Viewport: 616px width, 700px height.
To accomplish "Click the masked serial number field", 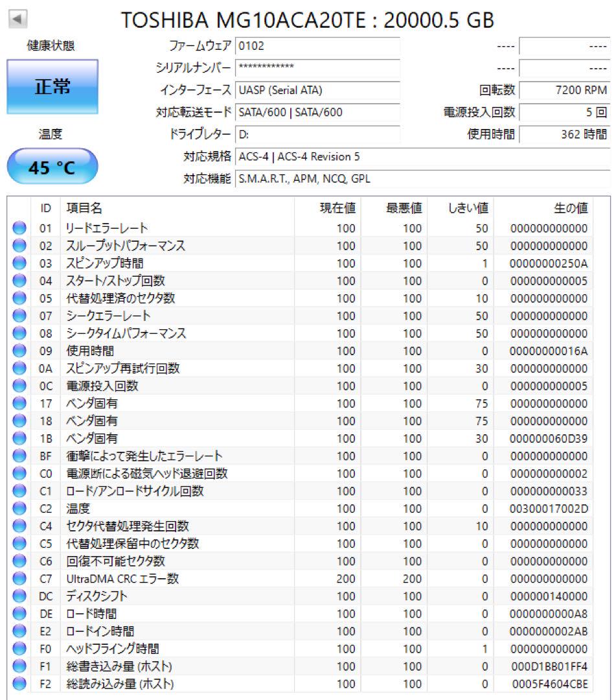I will point(317,68).
